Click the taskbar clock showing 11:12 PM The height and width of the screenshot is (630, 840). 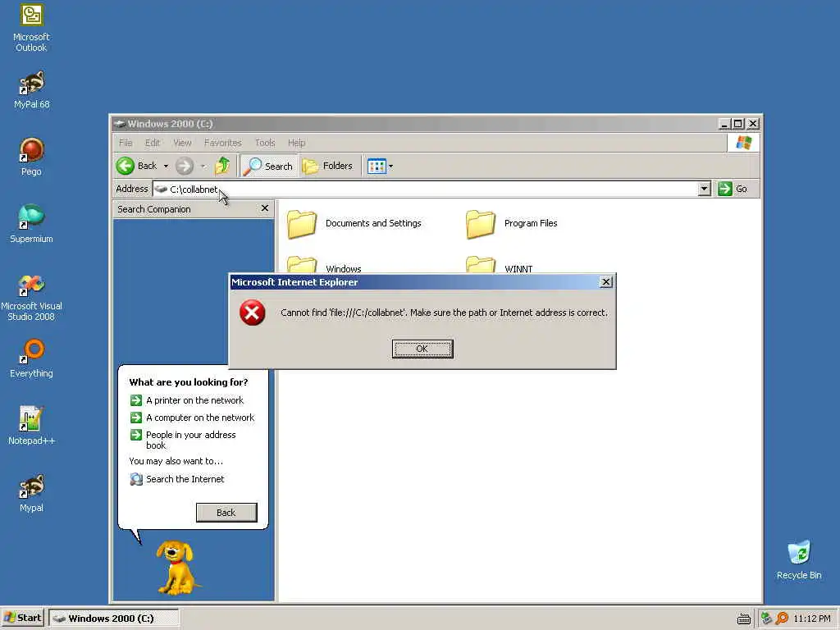tap(811, 619)
